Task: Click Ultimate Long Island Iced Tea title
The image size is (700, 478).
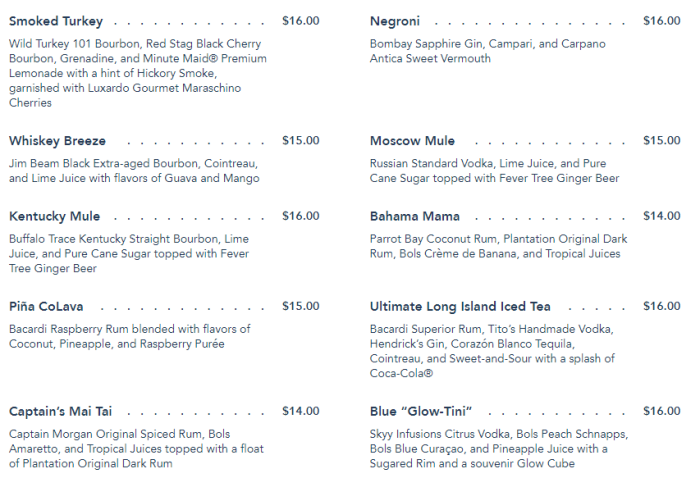Action: 460,306
